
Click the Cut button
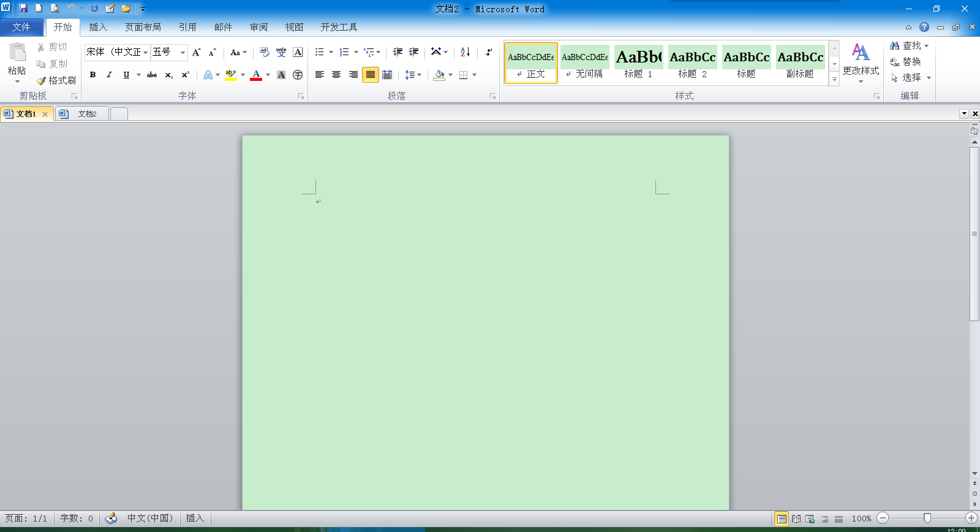pyautogui.click(x=51, y=47)
